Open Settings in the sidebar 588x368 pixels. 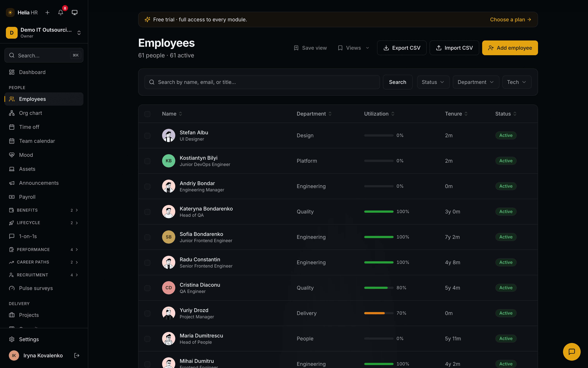44,339
